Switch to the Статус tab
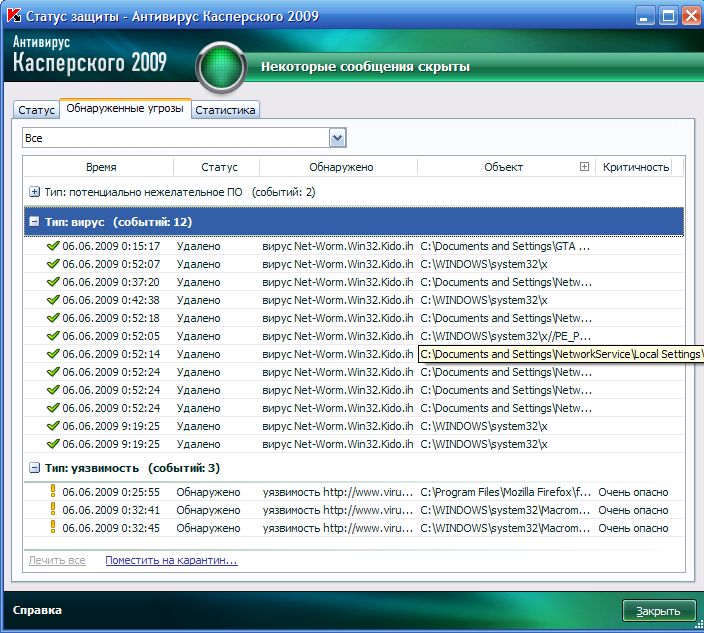 36,110
